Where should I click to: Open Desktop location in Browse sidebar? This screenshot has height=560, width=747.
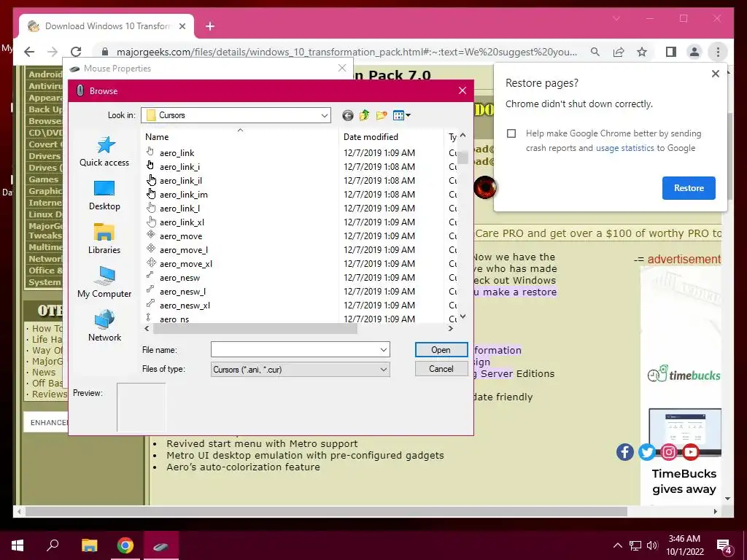(x=104, y=195)
